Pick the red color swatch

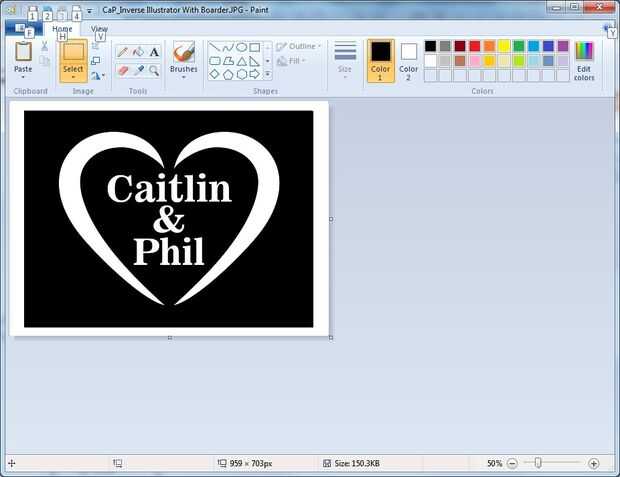click(x=474, y=46)
